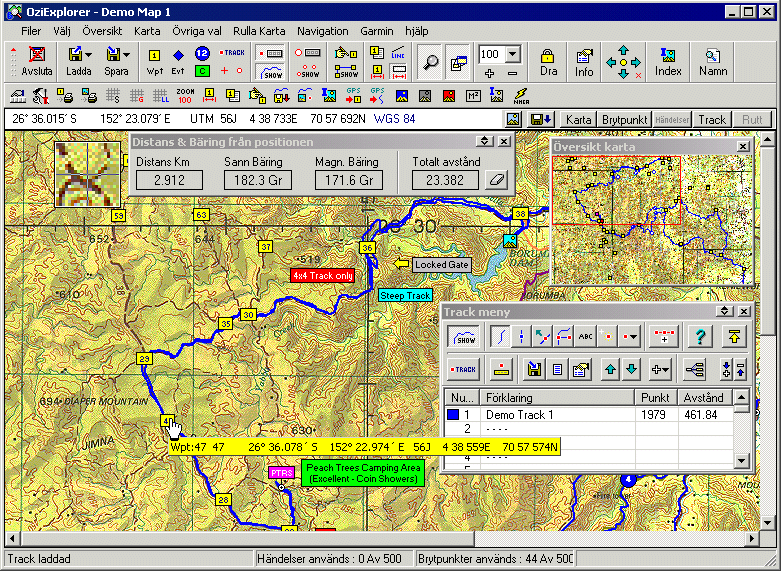Click the blue 12 map feature icon
Image resolution: width=781 pixels, height=571 pixels.
pos(202,53)
